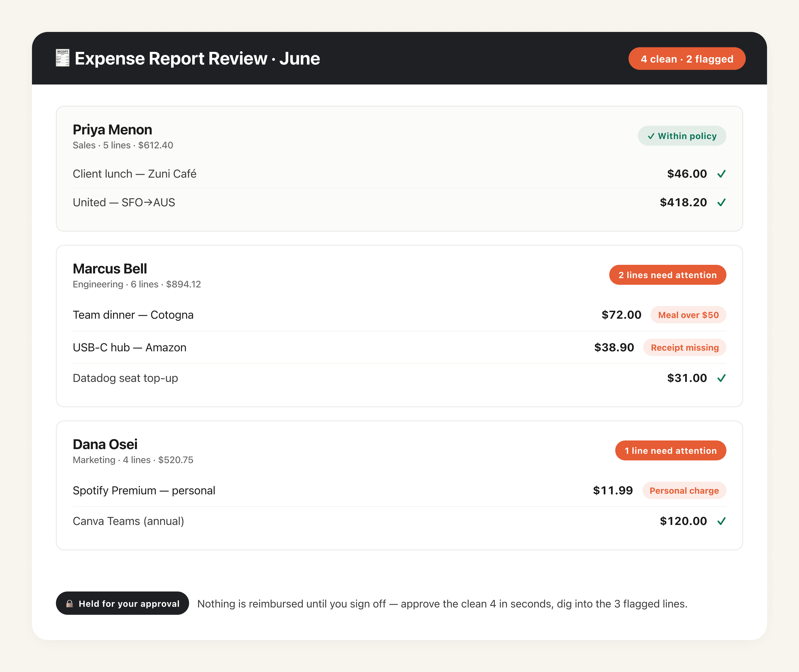Click the checkmark icon inside Within policy badge
The image size is (799, 672).
[x=651, y=136]
